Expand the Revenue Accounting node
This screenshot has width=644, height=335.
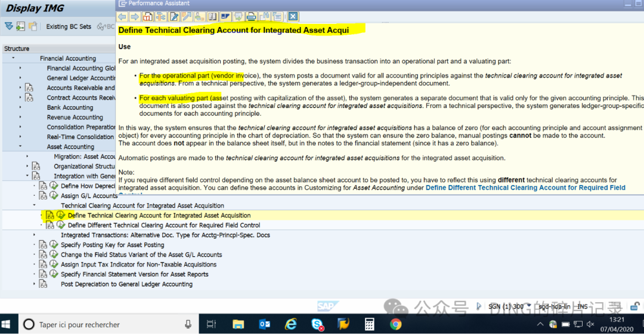tap(20, 117)
